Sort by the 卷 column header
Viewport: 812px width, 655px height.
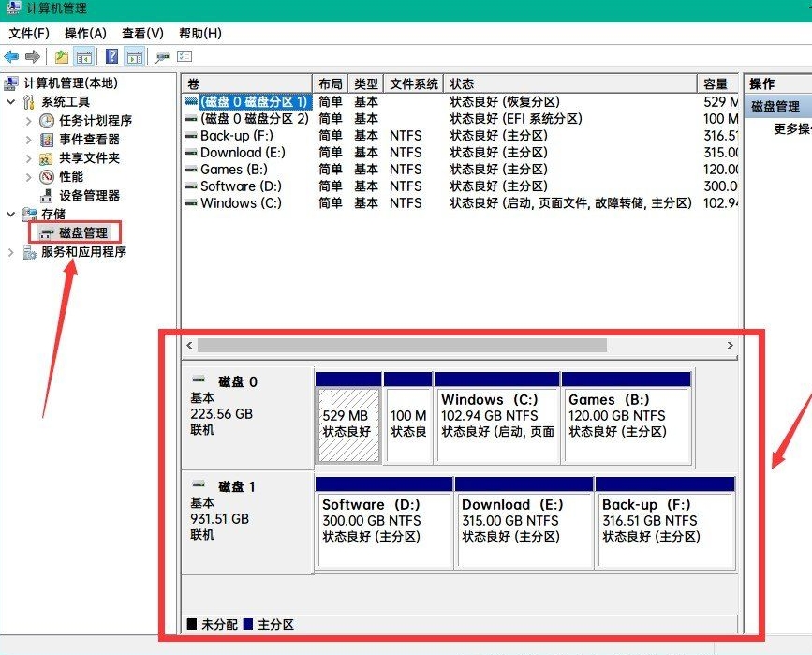[247, 83]
